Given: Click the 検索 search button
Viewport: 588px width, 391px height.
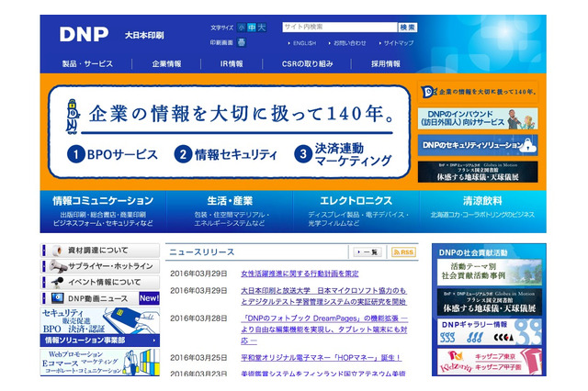Looking at the screenshot, I should (x=408, y=28).
